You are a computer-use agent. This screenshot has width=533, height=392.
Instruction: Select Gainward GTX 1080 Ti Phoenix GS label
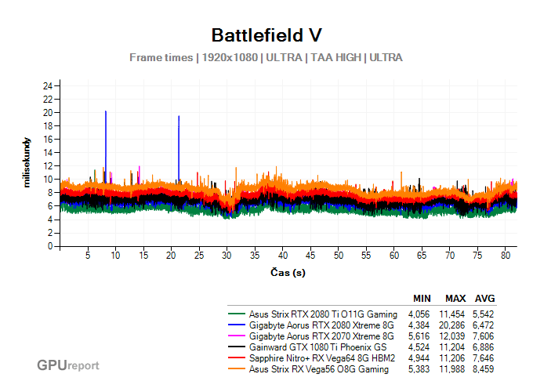pyautogui.click(x=317, y=347)
